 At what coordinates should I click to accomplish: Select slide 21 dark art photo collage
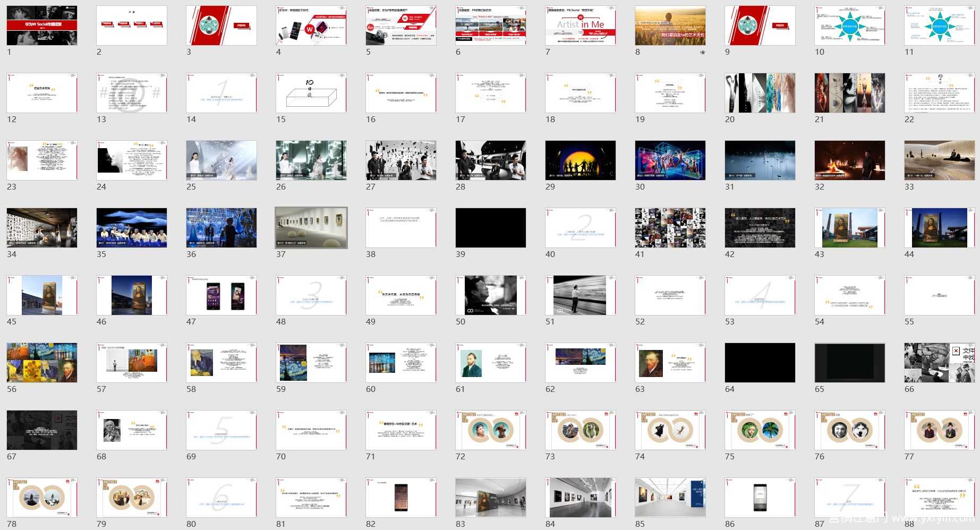tap(850, 93)
